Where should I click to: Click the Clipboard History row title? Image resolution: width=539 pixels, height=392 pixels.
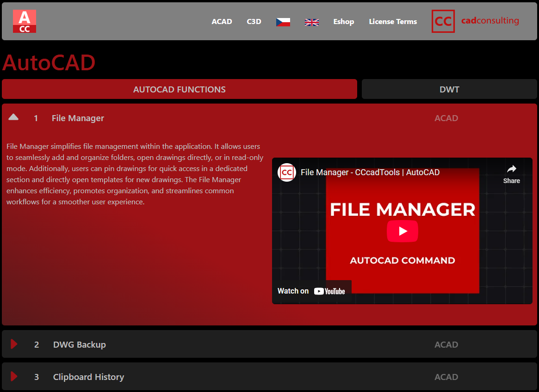[88, 377]
